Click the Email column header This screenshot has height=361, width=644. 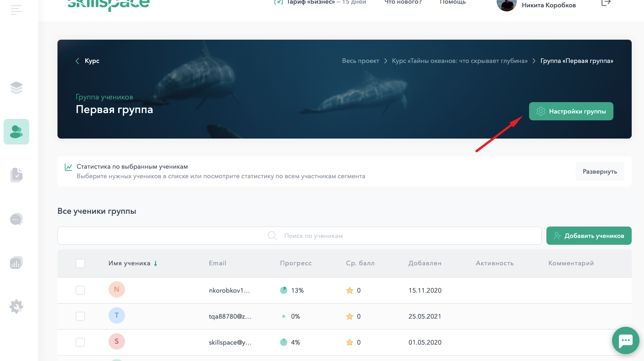click(x=218, y=263)
